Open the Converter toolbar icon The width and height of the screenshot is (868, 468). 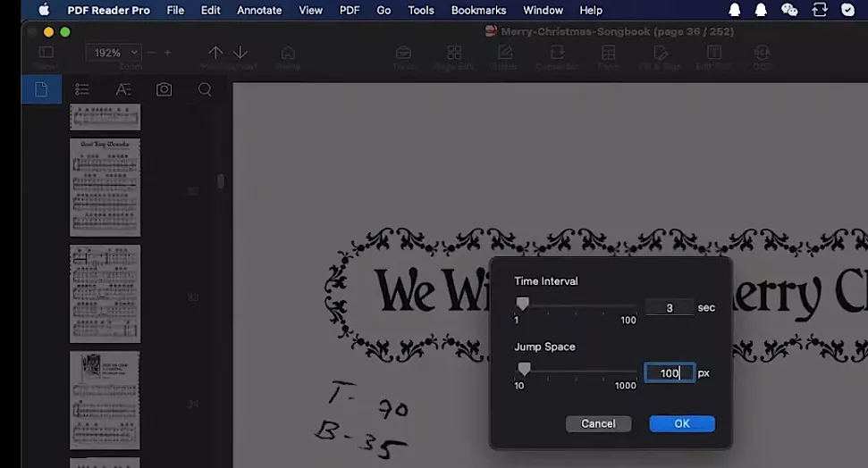pos(557,53)
